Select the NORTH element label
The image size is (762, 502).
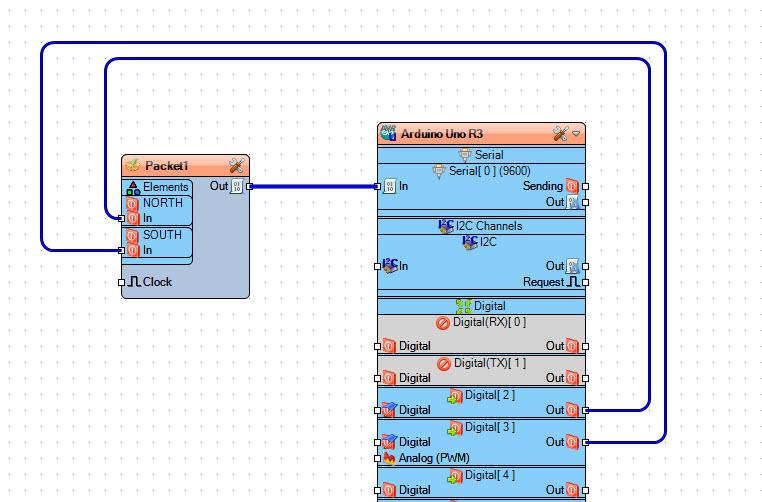[163, 203]
